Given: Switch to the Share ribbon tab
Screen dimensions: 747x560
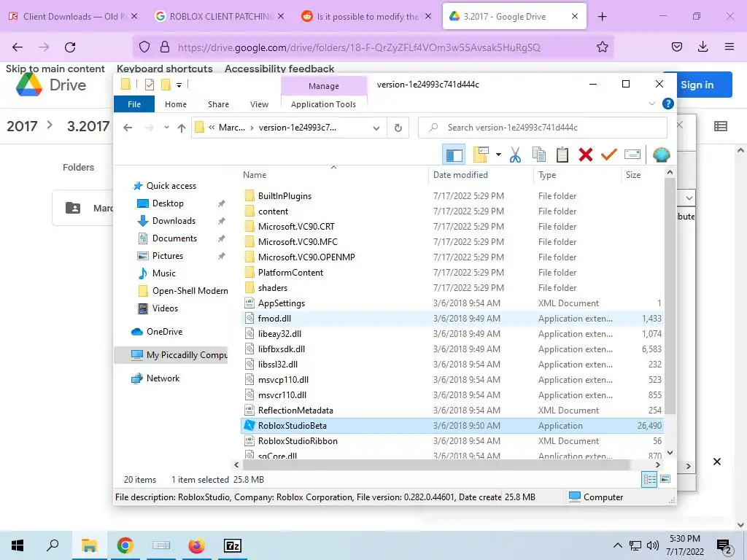Looking at the screenshot, I should tap(218, 104).
